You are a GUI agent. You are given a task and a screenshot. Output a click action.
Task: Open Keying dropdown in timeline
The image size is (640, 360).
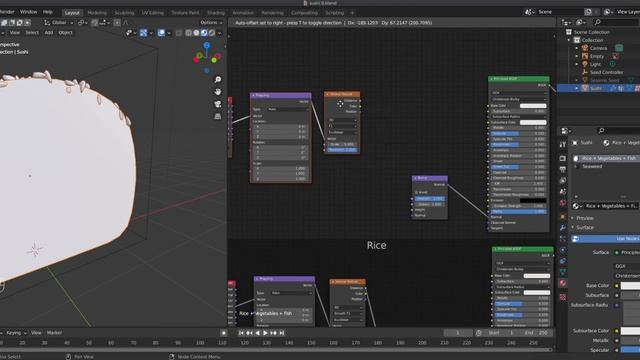point(16,333)
